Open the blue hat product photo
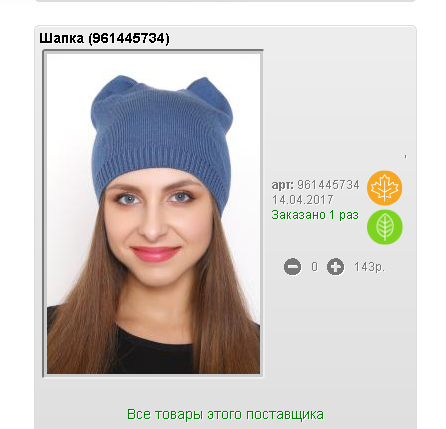Image resolution: width=446 pixels, height=429 pixels. [x=153, y=213]
